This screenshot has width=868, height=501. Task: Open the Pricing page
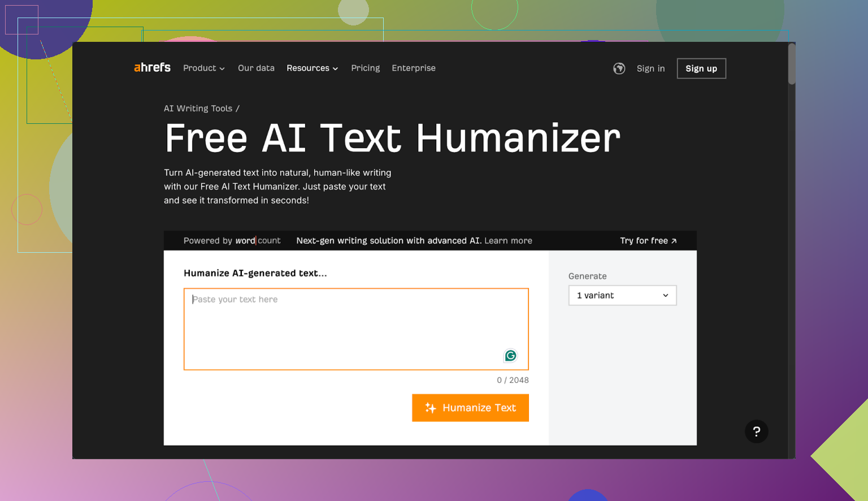[x=365, y=68]
